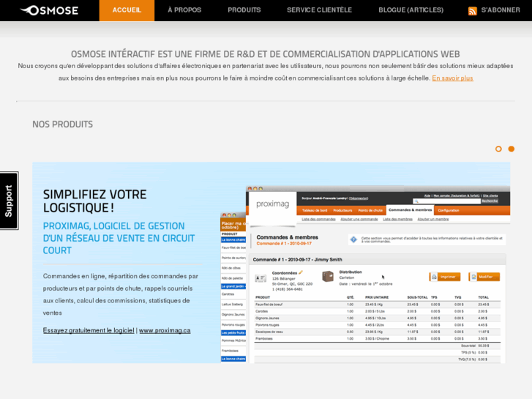Visit www.proximag.ca link

(x=165, y=330)
